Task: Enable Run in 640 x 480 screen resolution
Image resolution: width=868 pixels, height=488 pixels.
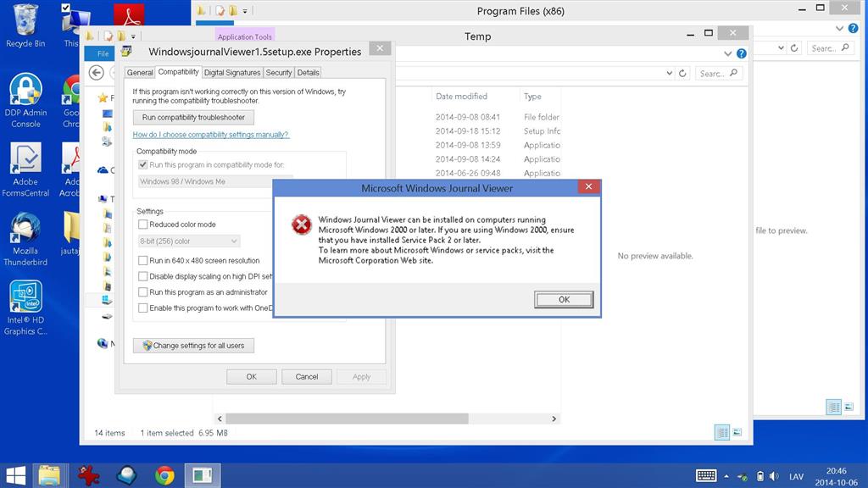Action: point(142,260)
